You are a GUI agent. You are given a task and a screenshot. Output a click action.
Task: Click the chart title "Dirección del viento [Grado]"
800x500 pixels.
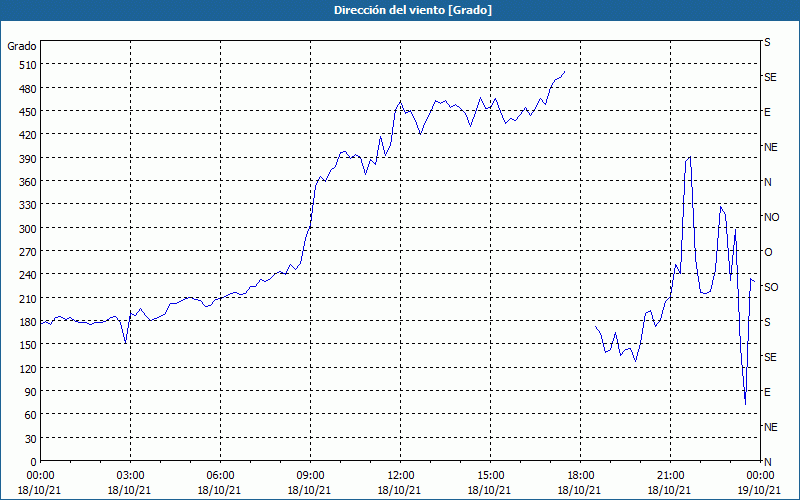413,10
